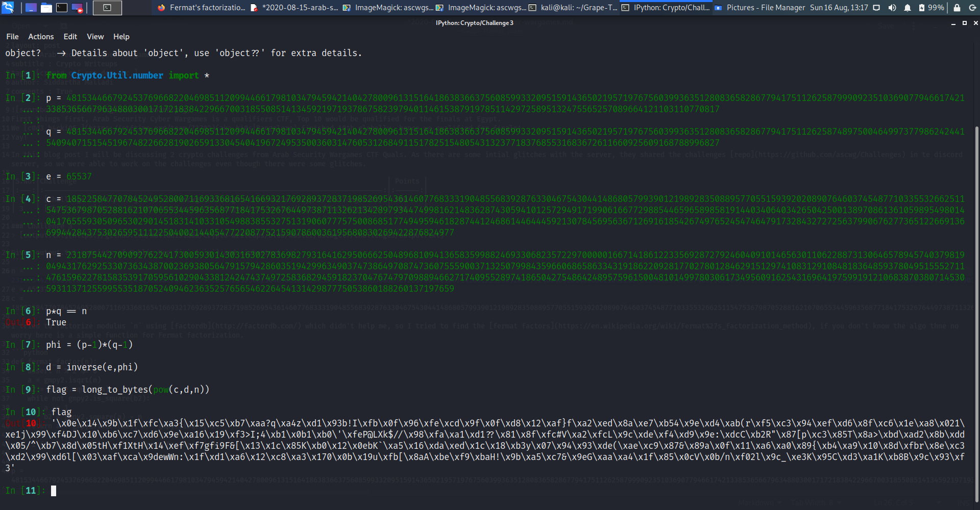Click the terminal vertical scrollbar
980x510 pixels.
pos(977,314)
